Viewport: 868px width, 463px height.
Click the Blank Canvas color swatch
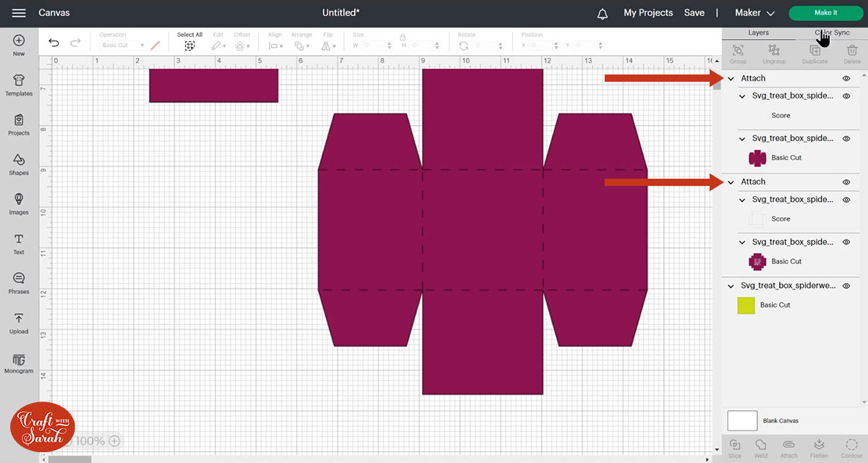742,420
